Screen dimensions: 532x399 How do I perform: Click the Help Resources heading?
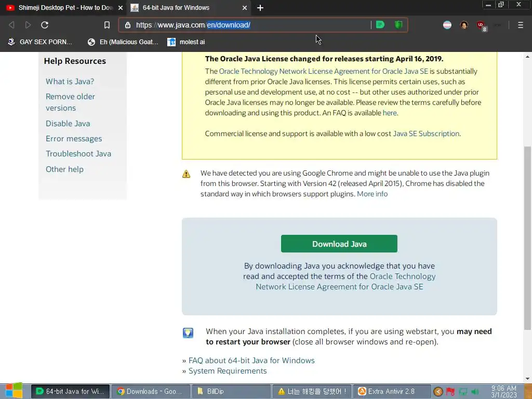[x=75, y=61]
